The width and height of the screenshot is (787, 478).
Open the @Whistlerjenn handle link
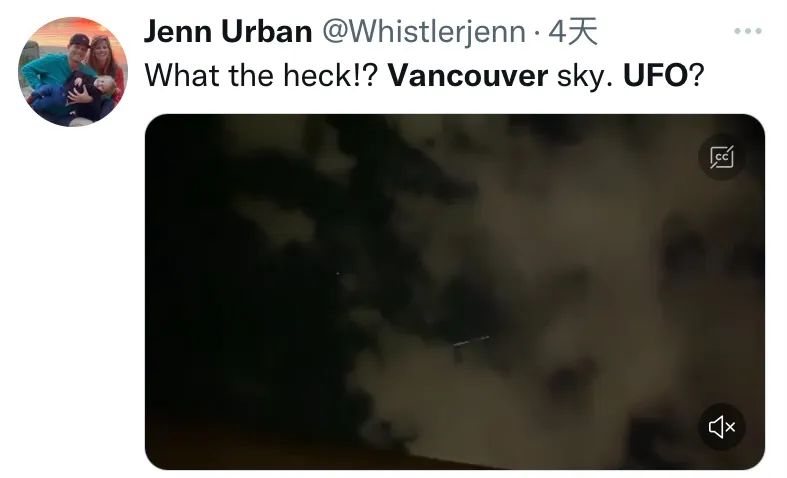(x=424, y=32)
